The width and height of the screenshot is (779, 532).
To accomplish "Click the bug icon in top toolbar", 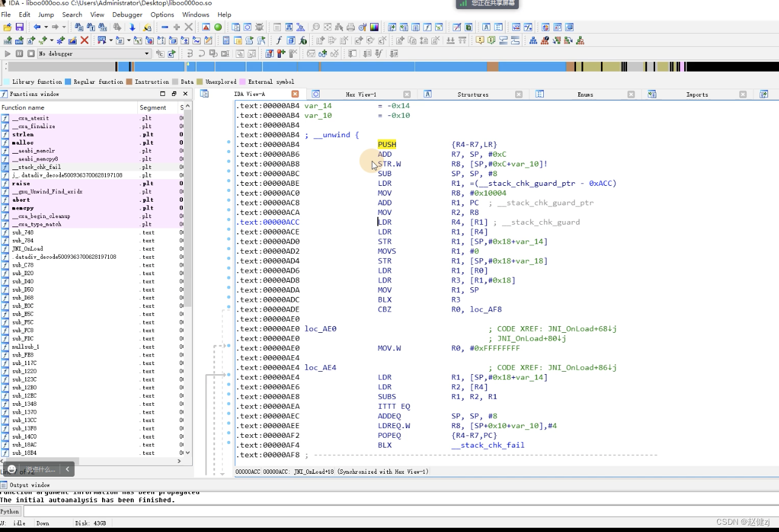I will tap(259, 27).
